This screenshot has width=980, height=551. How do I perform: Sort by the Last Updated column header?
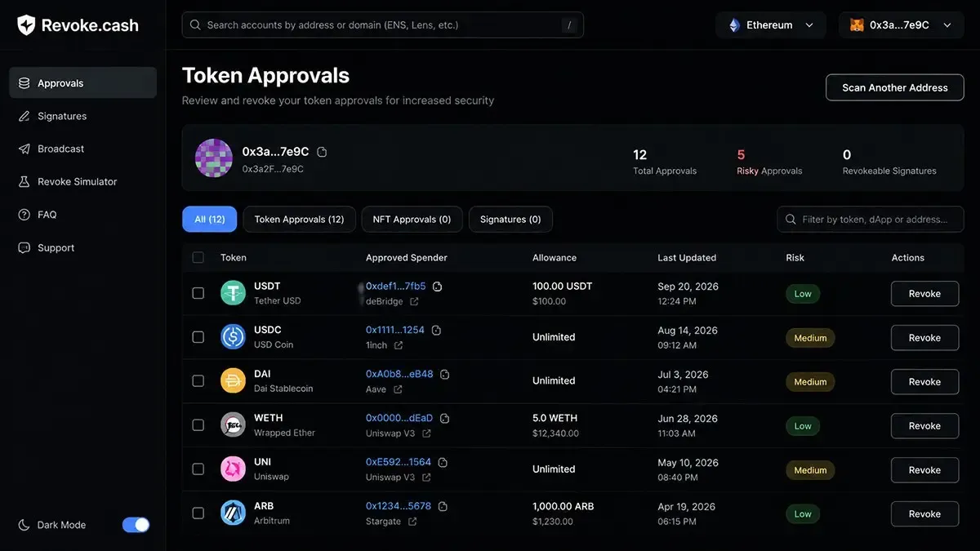(687, 258)
